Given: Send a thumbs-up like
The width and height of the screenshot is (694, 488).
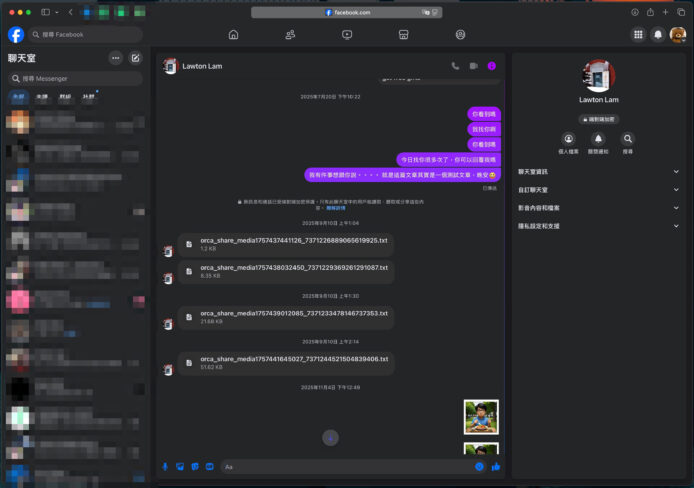Looking at the screenshot, I should (496, 466).
